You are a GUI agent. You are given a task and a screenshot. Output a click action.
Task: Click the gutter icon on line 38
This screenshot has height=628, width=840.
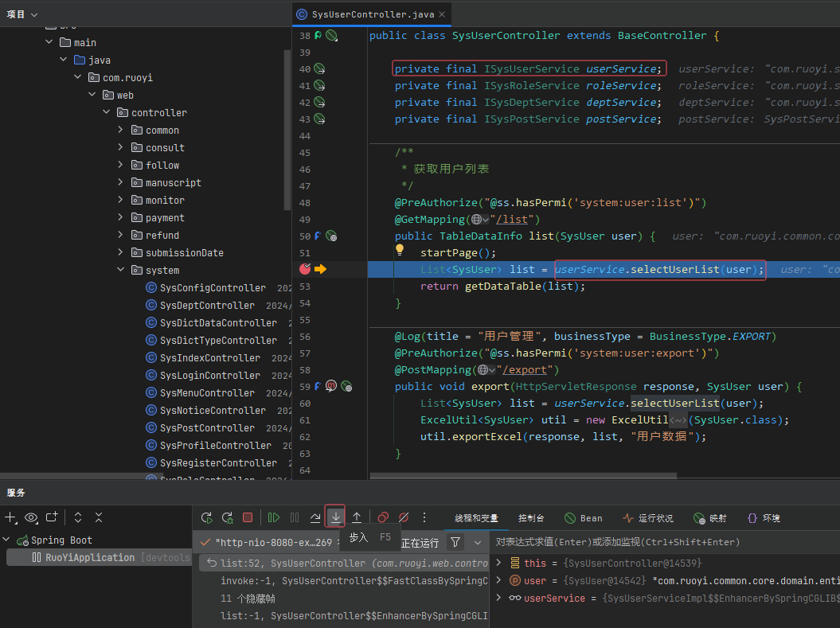coord(331,35)
